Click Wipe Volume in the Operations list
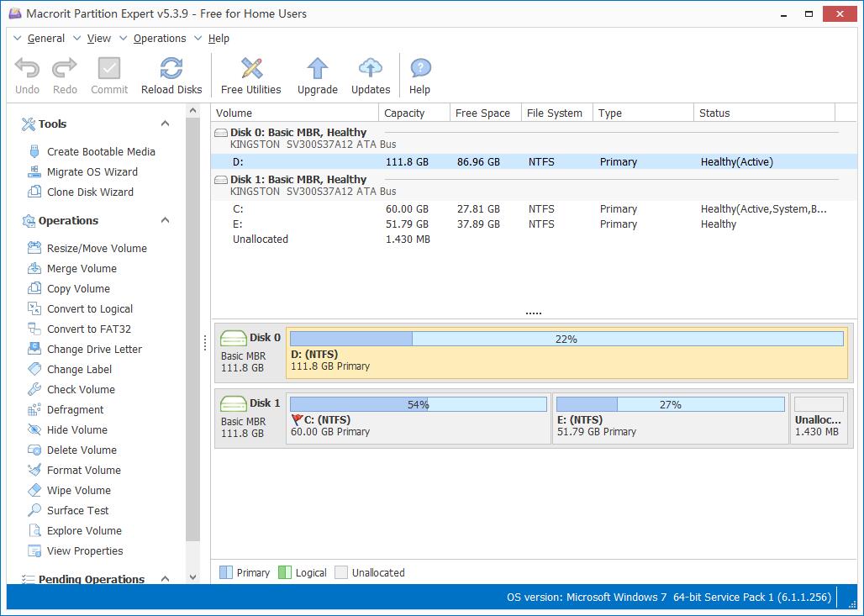 (78, 490)
